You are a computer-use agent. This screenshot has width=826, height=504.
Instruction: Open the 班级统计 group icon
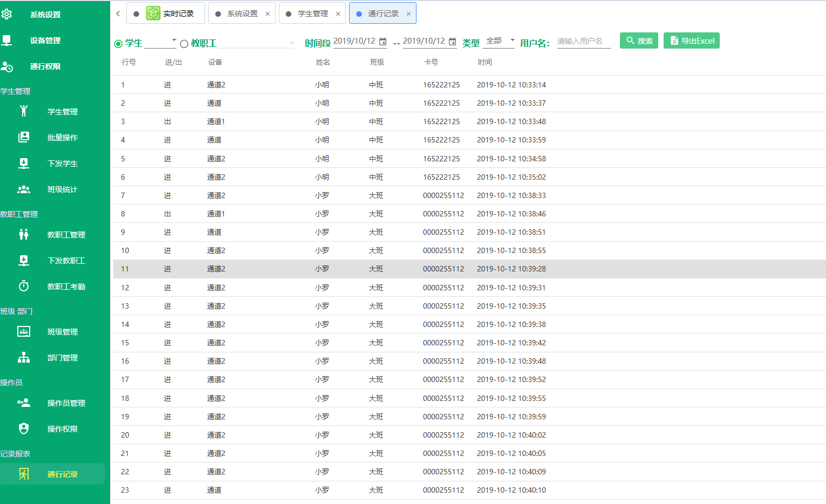[x=24, y=189]
